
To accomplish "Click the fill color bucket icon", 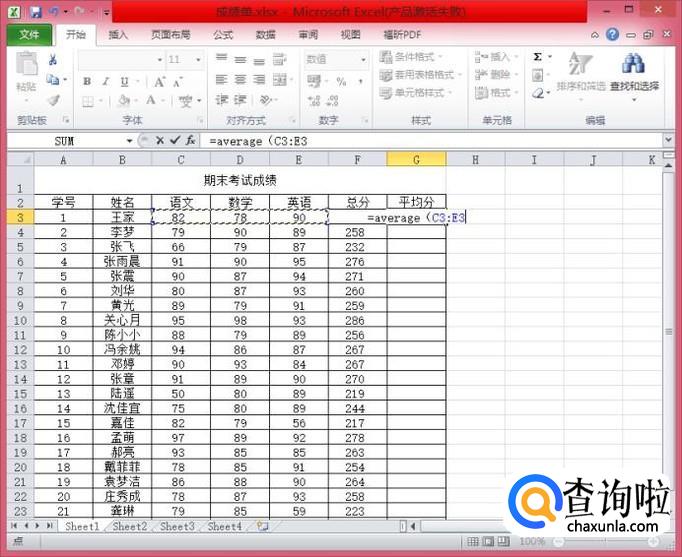I will 124,101.
